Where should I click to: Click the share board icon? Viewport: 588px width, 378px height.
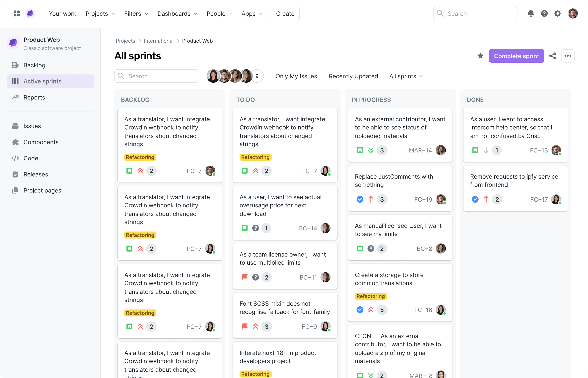[x=553, y=56]
